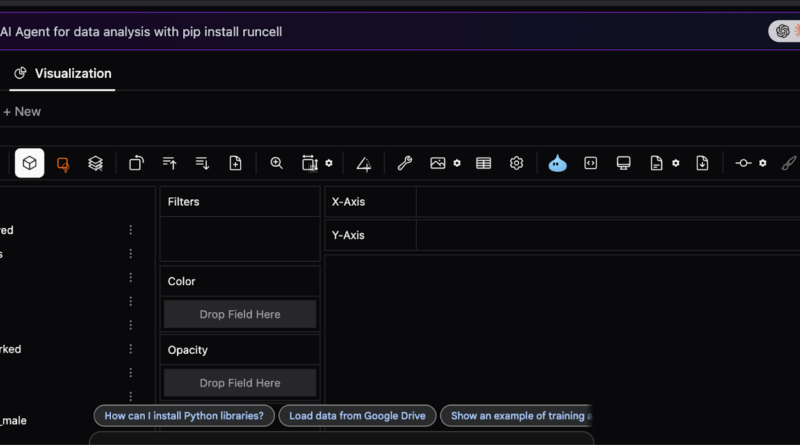Click the Filters section label
Screen dimensions: 800x445
tap(184, 202)
